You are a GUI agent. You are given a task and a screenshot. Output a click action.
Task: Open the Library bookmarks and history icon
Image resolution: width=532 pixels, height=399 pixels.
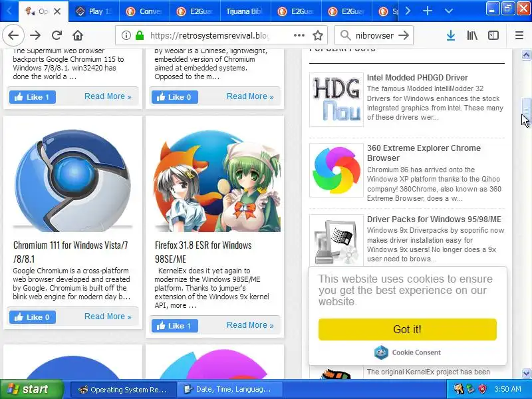[472, 35]
